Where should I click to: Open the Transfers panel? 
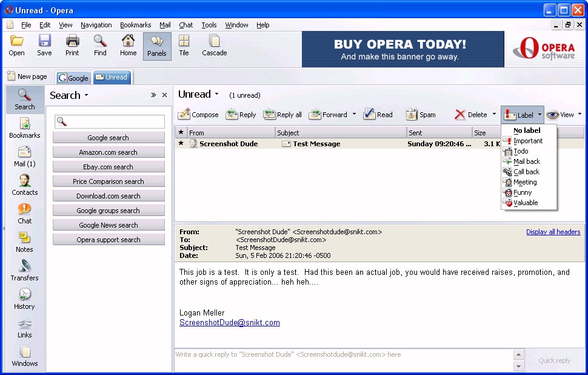(x=24, y=266)
